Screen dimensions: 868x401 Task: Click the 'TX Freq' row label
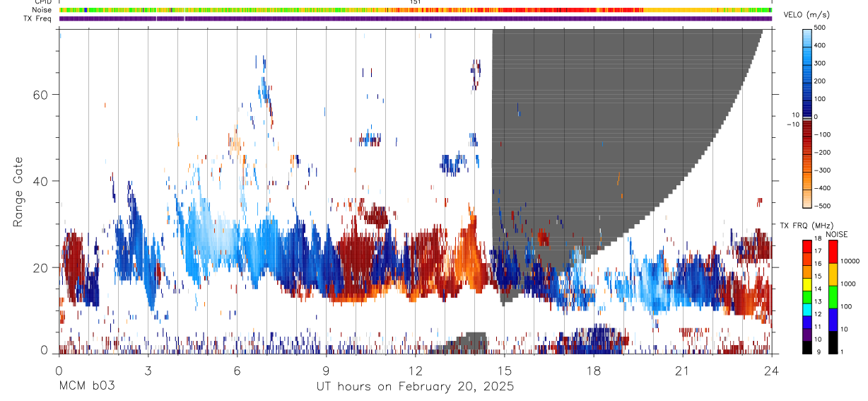(37, 18)
